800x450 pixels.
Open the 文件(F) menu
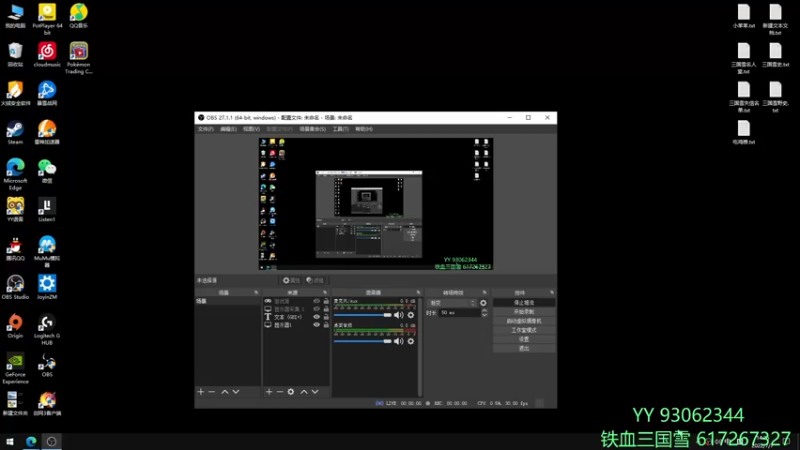[x=206, y=129]
